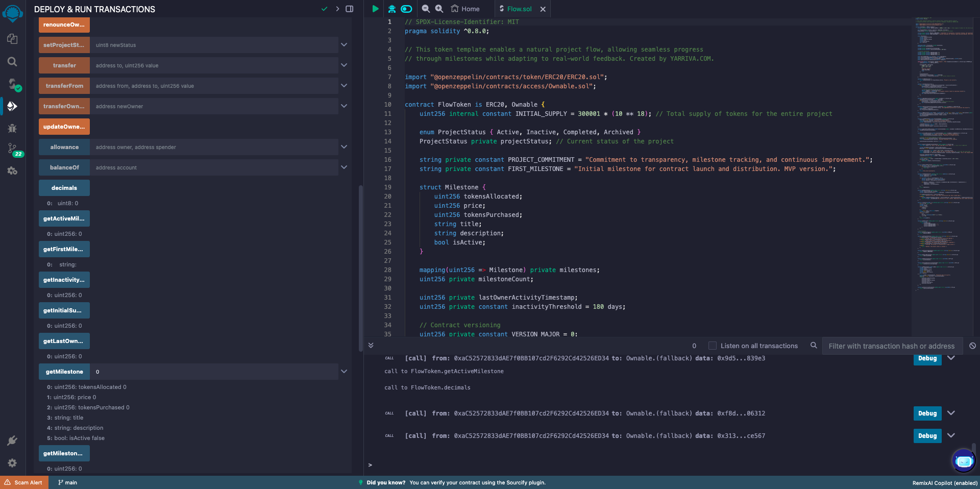This screenshot has height=489, width=980.
Task: Open the RemixAI chat bubble icon
Action: [x=964, y=461]
